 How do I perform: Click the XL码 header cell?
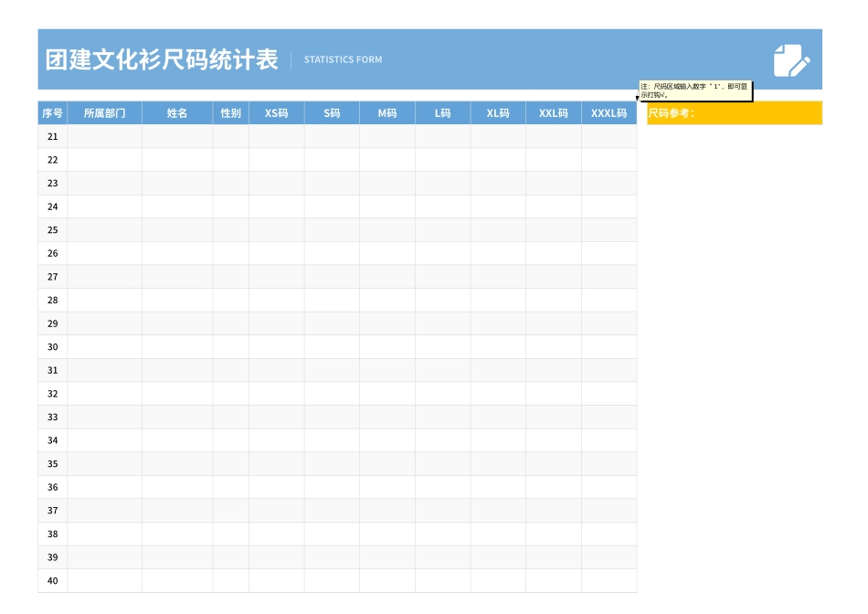(x=497, y=112)
